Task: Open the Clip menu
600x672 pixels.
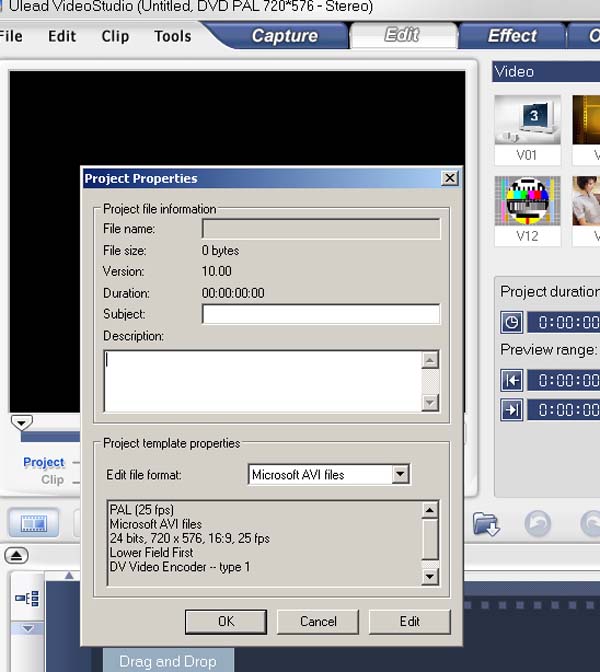Action: [x=115, y=36]
